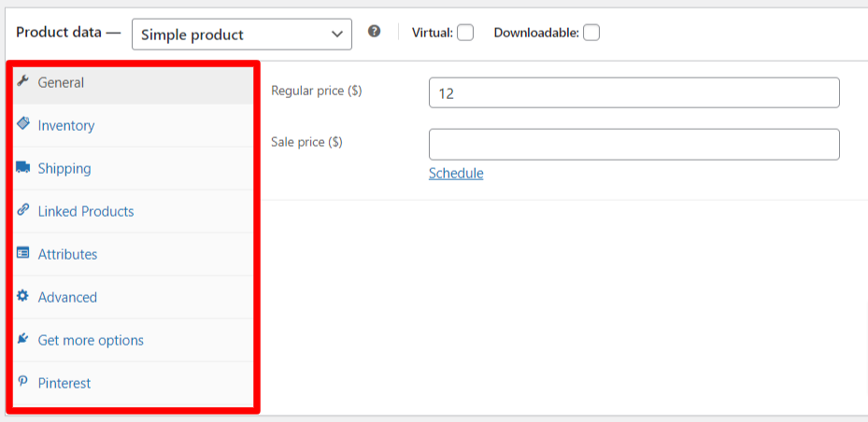Click the tag icon next to Inventory
The image size is (868, 422).
(x=23, y=124)
